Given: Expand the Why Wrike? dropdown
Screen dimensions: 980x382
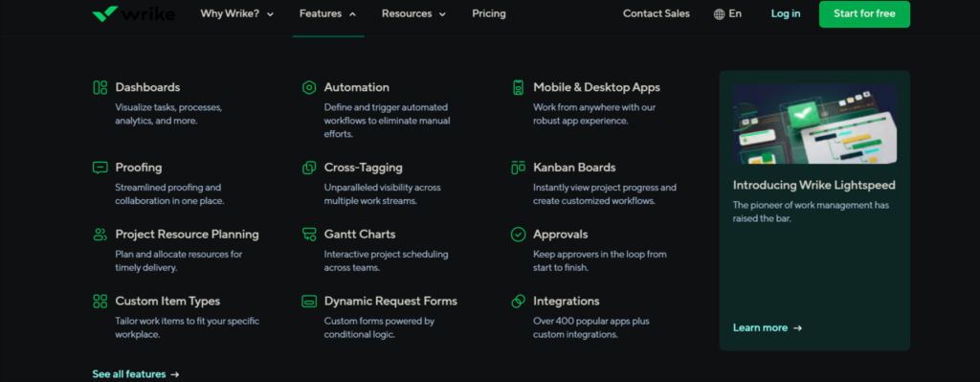Looking at the screenshot, I should [237, 13].
